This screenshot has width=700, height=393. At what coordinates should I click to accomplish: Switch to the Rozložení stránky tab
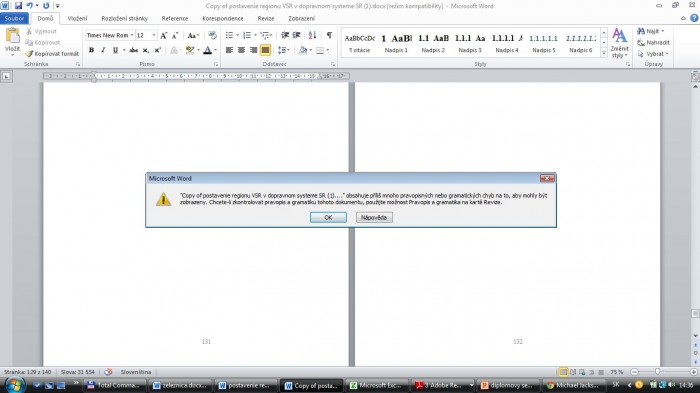pos(125,18)
